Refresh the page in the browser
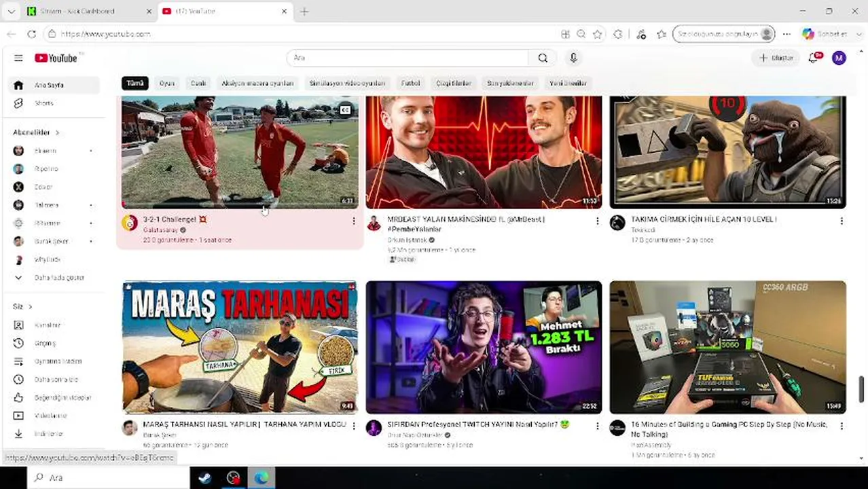This screenshot has width=868, height=489. tap(31, 34)
